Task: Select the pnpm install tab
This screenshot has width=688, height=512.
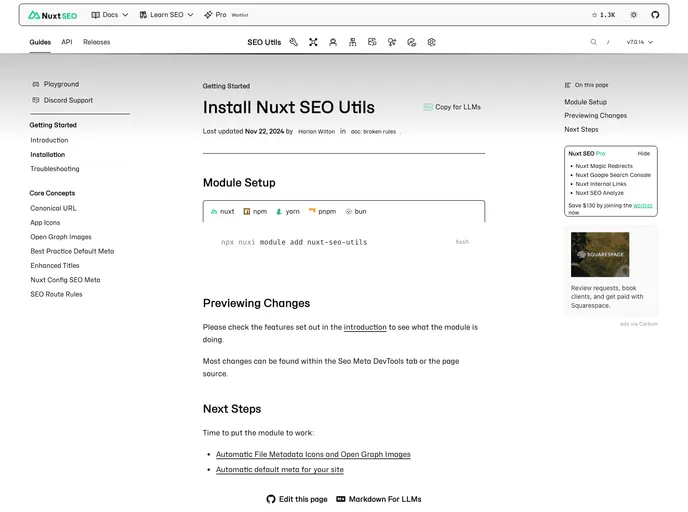Action: pyautogui.click(x=322, y=211)
